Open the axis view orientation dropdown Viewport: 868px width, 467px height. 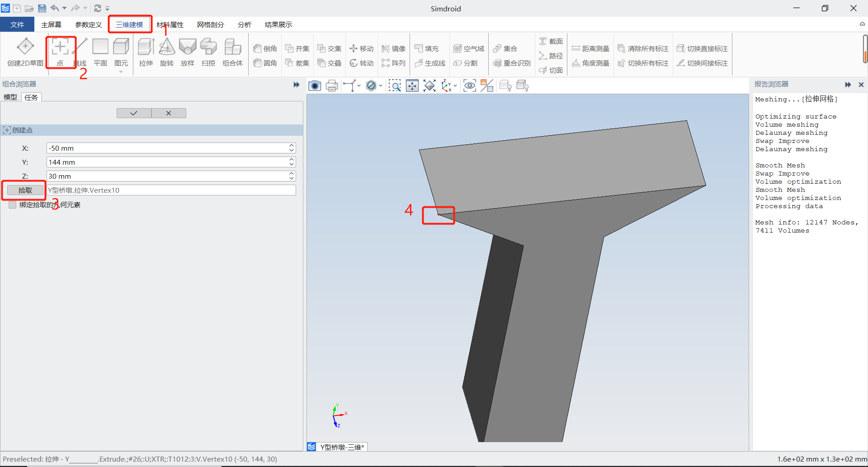point(455,86)
